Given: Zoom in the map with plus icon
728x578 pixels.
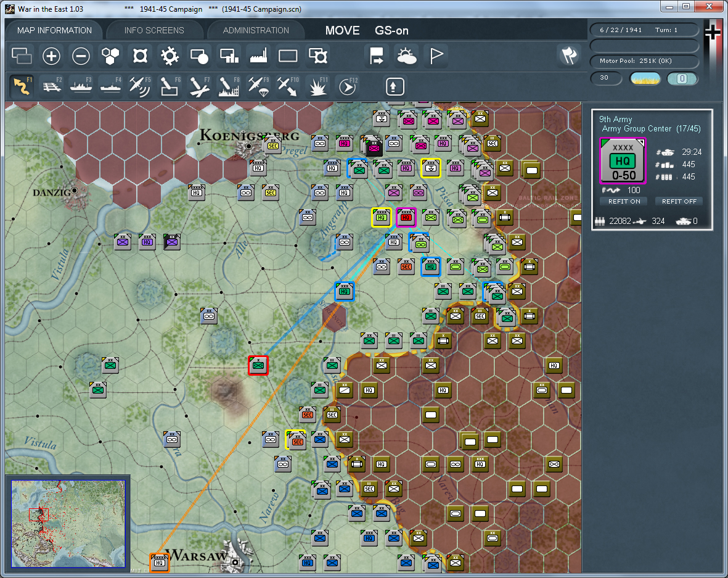Looking at the screenshot, I should point(51,56).
